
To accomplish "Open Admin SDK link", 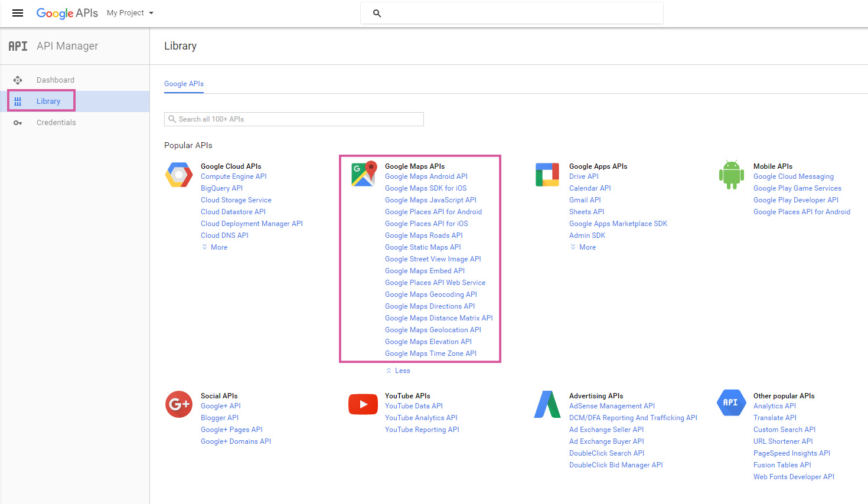I will (x=587, y=235).
